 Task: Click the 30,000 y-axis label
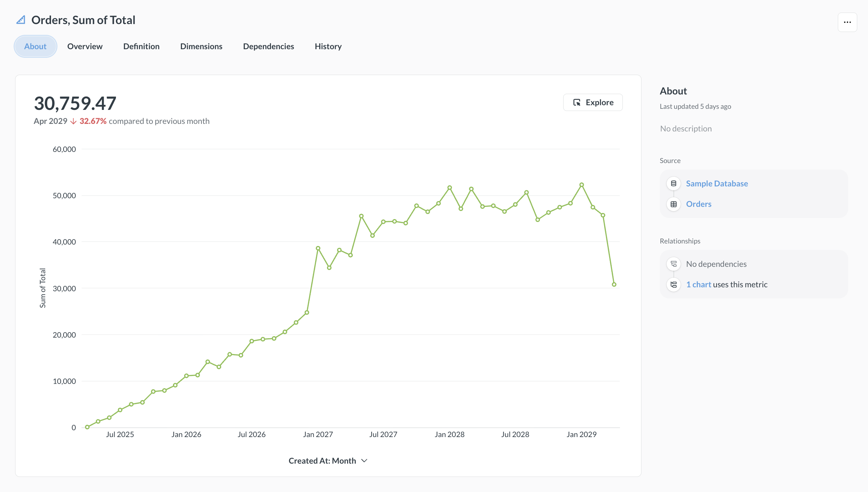point(64,288)
